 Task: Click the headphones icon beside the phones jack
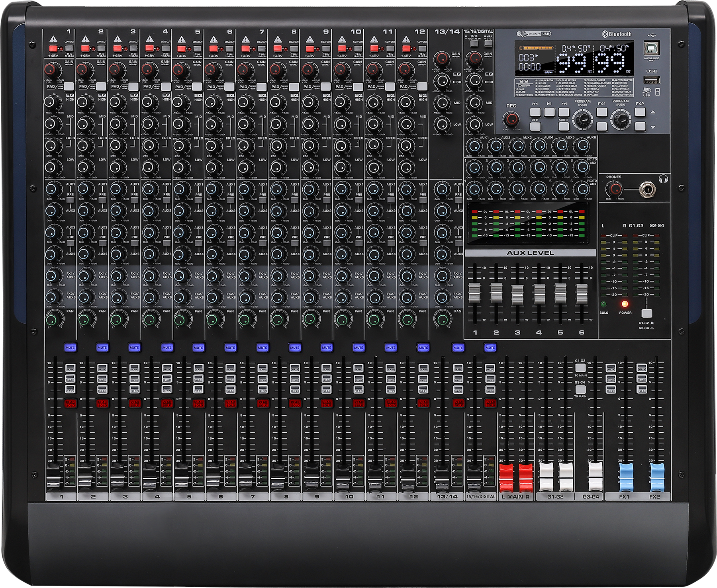(663, 180)
